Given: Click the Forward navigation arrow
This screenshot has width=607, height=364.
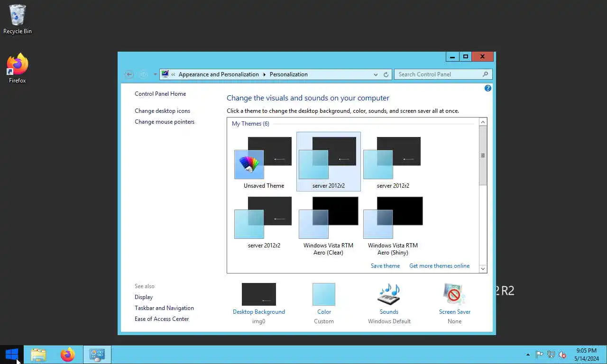Looking at the screenshot, I should pos(143,74).
